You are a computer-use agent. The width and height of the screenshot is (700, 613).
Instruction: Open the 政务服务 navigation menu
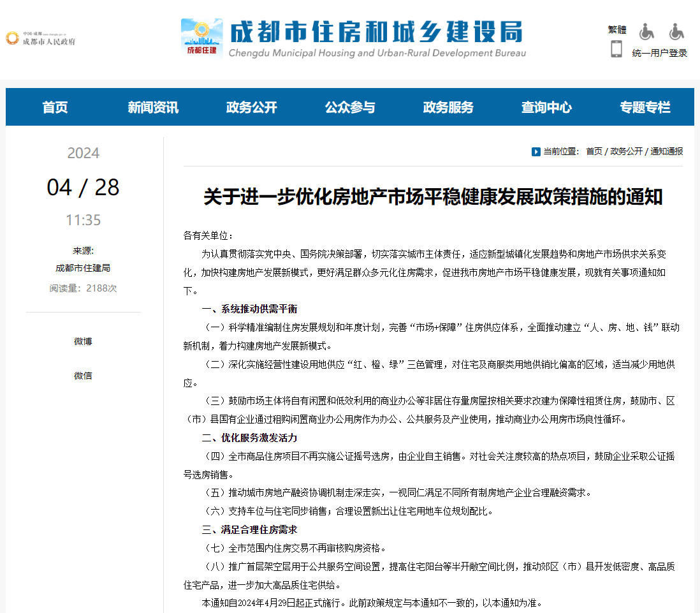point(448,107)
